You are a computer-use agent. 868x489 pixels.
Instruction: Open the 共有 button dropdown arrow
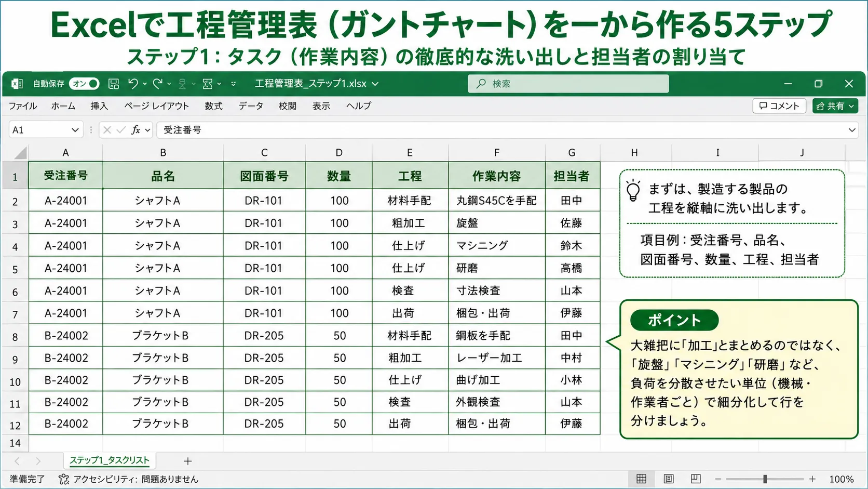[x=851, y=106]
